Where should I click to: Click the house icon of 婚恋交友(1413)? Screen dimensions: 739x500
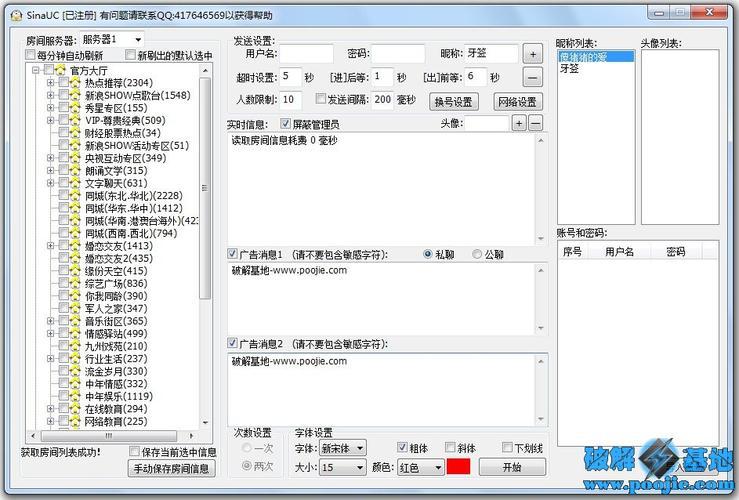[x=75, y=246]
